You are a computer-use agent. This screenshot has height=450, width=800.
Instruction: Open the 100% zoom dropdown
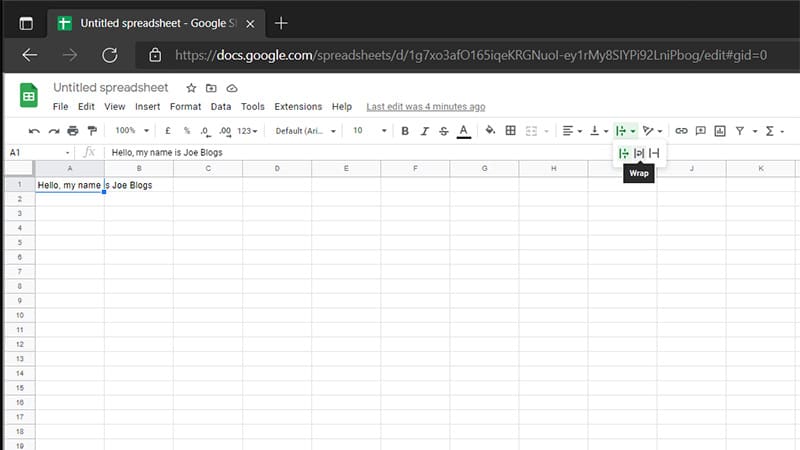pos(132,131)
